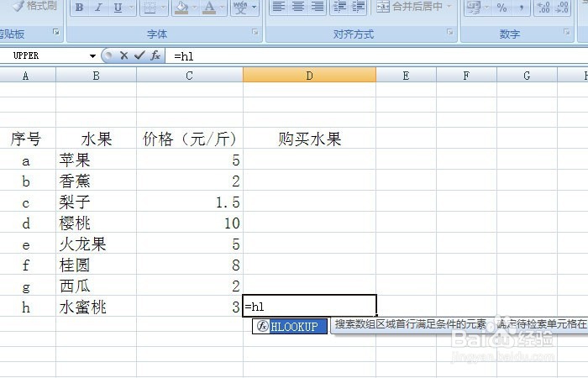588x378 pixels.
Task: Apply cell borders button
Action: tap(150, 7)
